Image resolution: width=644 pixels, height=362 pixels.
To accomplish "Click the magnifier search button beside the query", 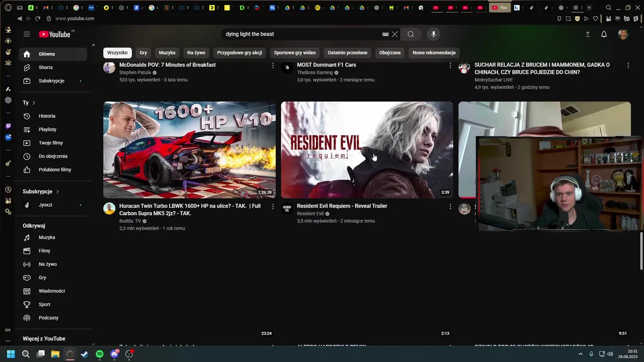I will coord(411,34).
